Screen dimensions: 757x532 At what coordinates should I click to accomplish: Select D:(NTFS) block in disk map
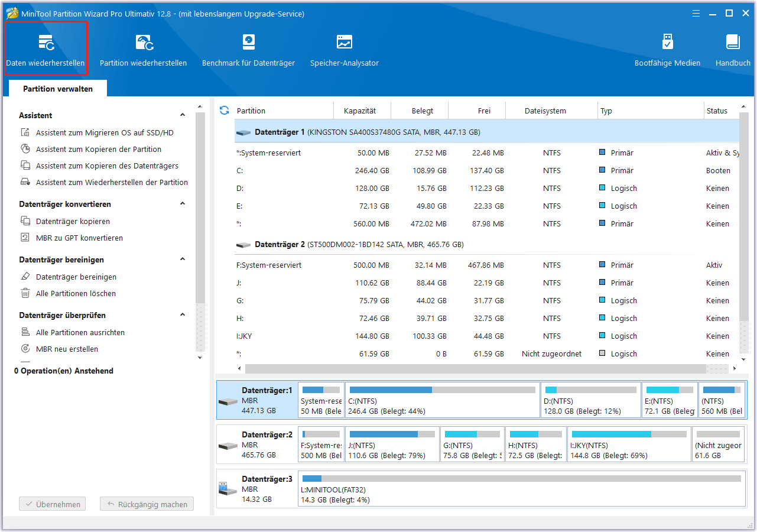coord(591,400)
